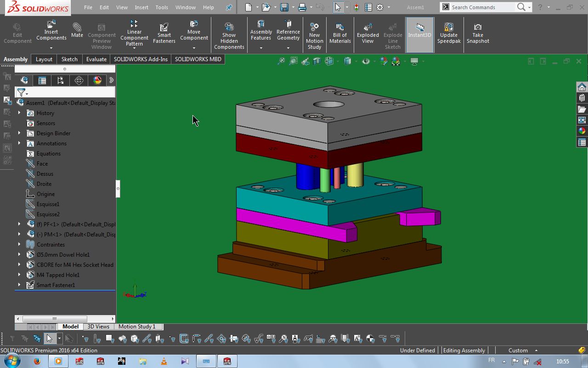
Task: Click Update Speedpak button
Action: (x=449, y=34)
